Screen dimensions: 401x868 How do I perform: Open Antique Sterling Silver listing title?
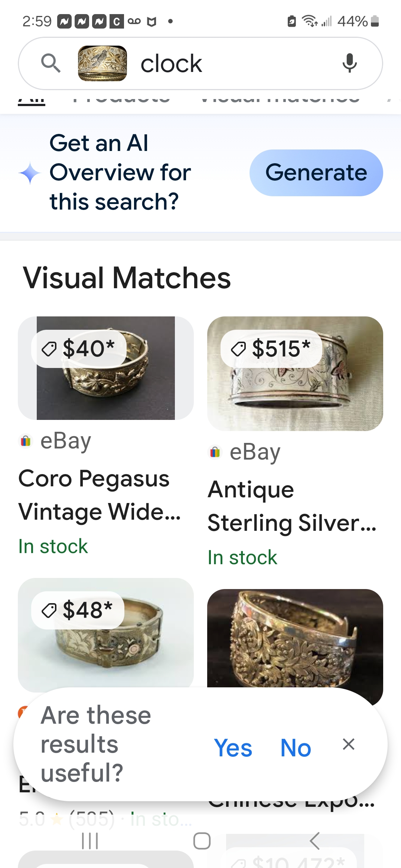pyautogui.click(x=292, y=506)
